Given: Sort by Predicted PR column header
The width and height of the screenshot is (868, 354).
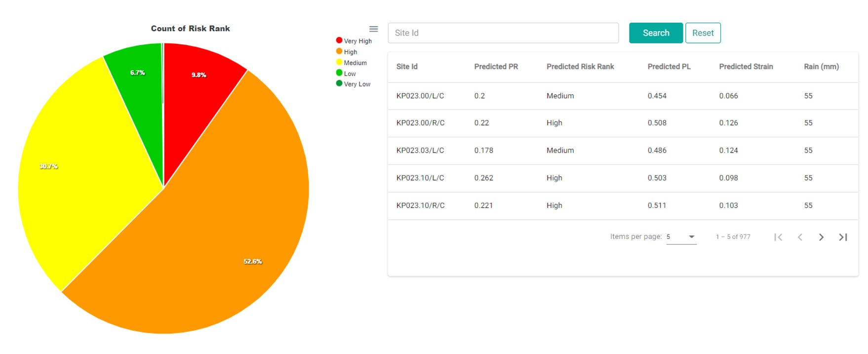Looking at the screenshot, I should [496, 67].
